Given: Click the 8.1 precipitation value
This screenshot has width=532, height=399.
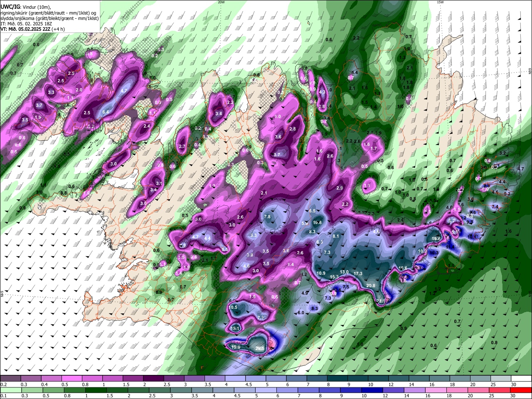Looking at the screenshot, I should (x=336, y=236).
